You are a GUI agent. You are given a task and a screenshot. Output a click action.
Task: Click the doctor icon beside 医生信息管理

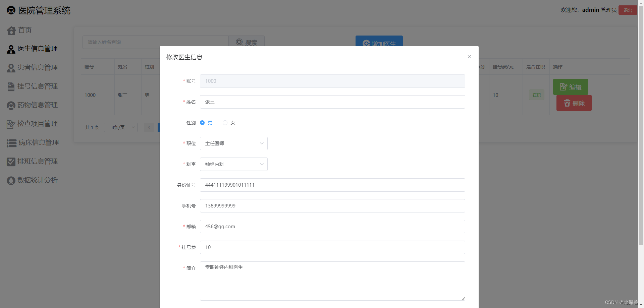tap(11, 49)
